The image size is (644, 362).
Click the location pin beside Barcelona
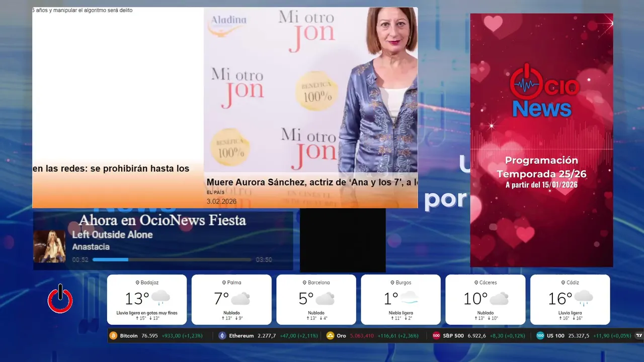tap(305, 283)
